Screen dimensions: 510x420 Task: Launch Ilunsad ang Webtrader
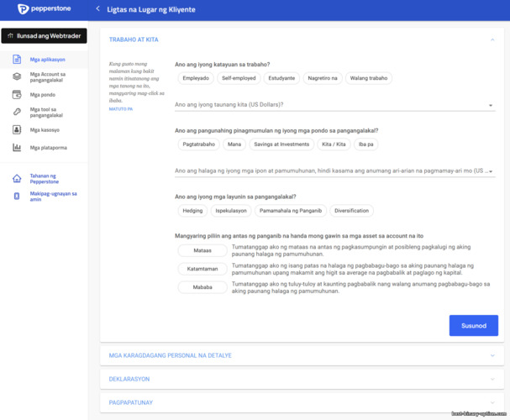click(x=44, y=36)
